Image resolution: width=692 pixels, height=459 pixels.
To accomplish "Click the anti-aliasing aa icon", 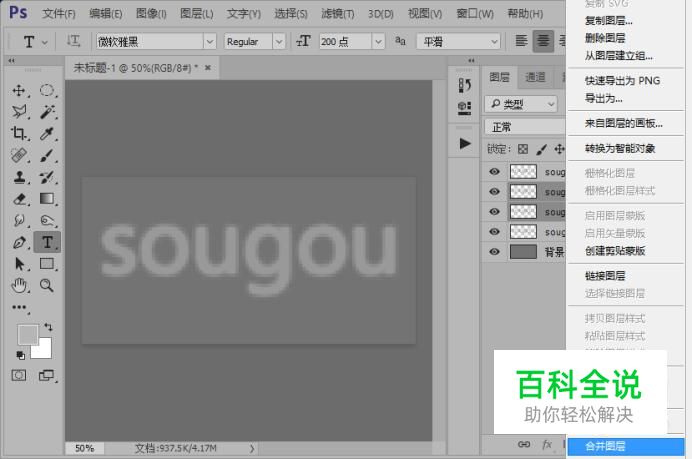I will click(x=400, y=41).
